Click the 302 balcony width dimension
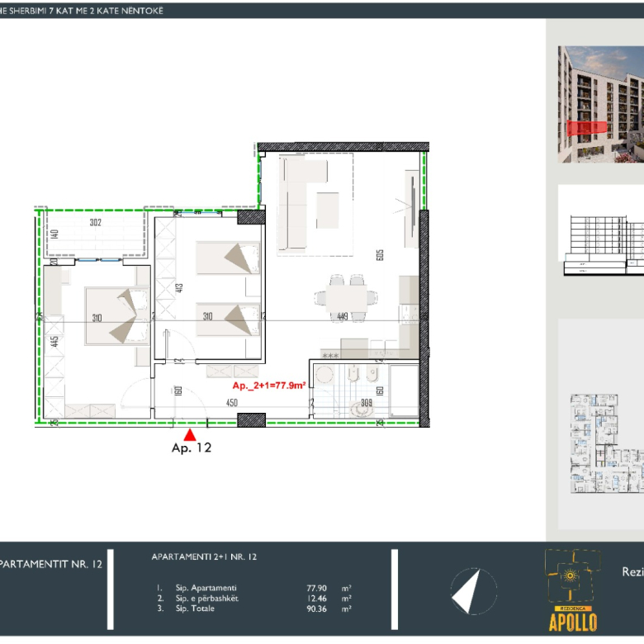 pos(96,222)
